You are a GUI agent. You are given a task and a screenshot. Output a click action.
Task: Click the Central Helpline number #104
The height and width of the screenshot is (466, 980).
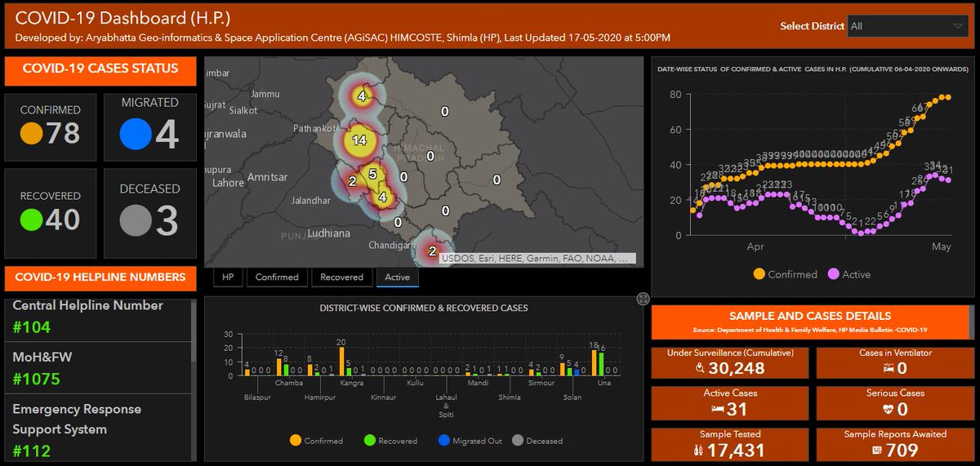point(31,327)
